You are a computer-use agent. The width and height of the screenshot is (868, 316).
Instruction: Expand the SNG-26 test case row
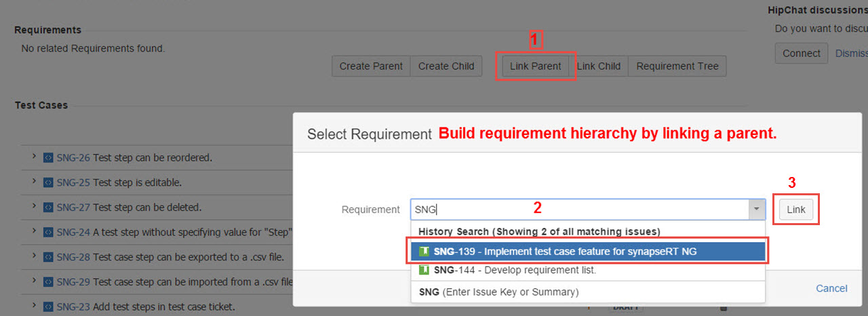click(34, 157)
